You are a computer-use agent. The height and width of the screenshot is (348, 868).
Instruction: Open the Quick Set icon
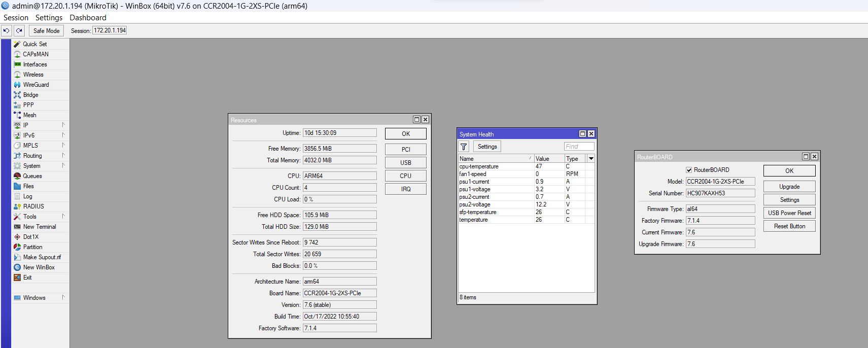pyautogui.click(x=17, y=44)
